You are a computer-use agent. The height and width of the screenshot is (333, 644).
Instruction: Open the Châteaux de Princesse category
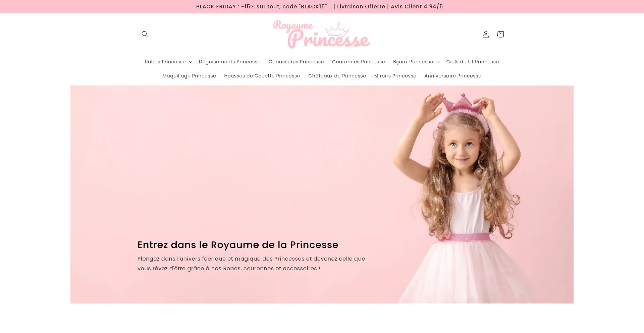[337, 76]
